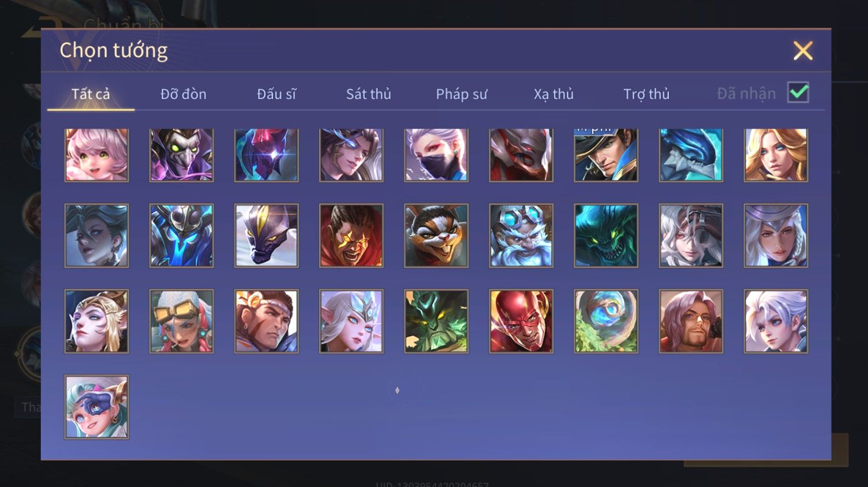Image resolution: width=868 pixels, height=487 pixels.
Task: Choose the green tree monster hero
Action: coord(436,321)
